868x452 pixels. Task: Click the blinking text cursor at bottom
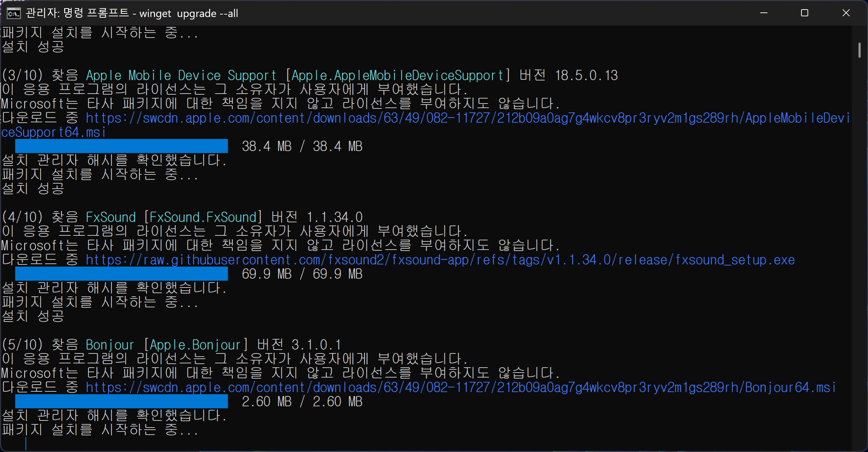pos(26,443)
